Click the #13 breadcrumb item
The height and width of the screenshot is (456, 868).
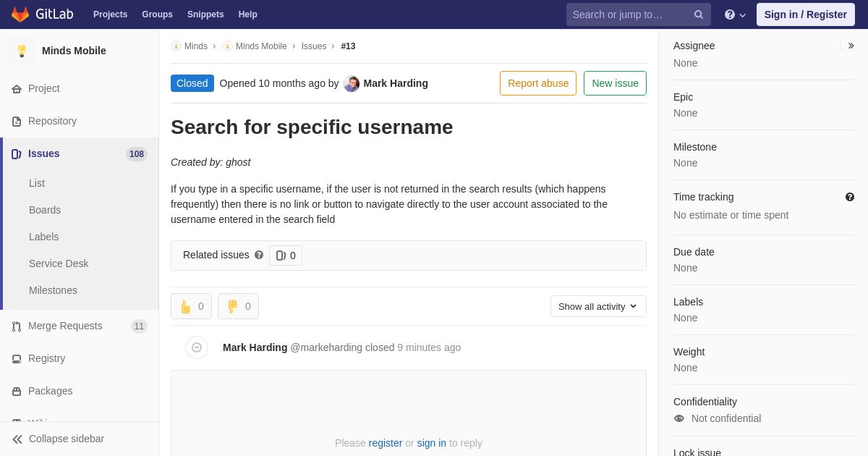348,46
